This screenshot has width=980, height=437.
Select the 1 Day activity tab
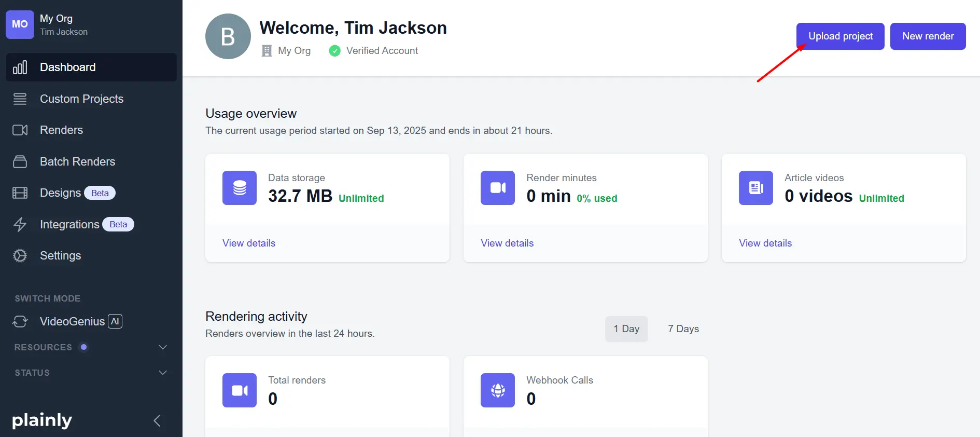pyautogui.click(x=626, y=329)
